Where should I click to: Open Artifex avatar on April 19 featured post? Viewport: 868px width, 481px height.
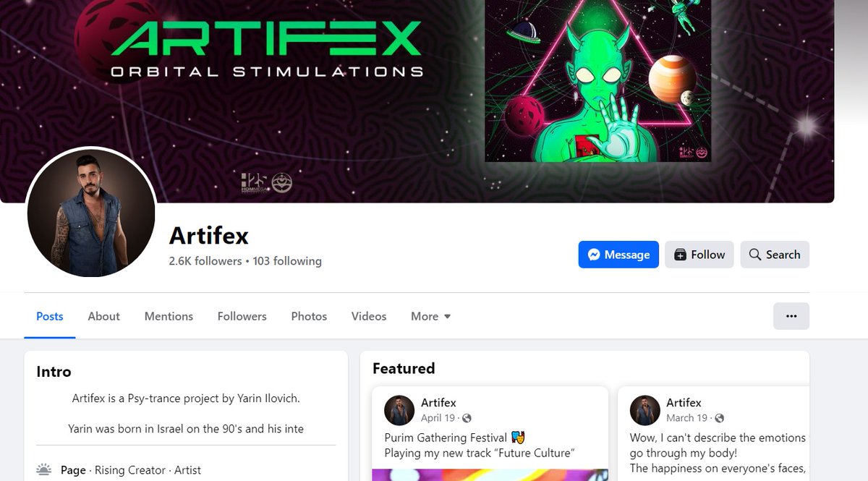(399, 410)
